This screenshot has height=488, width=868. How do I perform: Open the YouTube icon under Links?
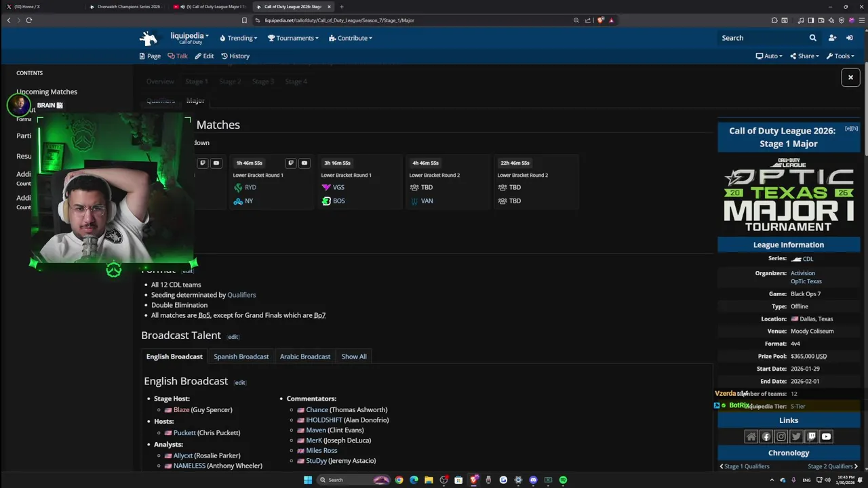[826, 436]
